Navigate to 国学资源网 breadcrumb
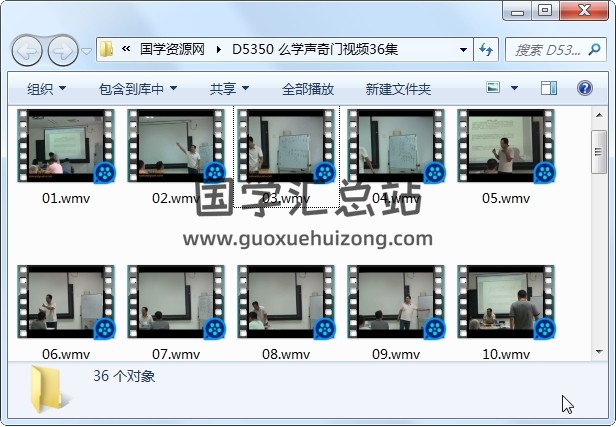The width and height of the screenshot is (616, 427). [172, 49]
